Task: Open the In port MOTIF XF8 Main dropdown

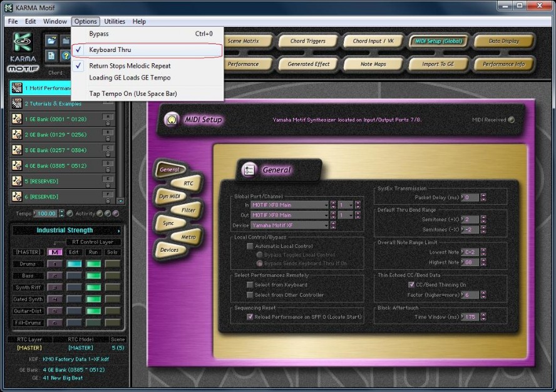Action: (326, 205)
